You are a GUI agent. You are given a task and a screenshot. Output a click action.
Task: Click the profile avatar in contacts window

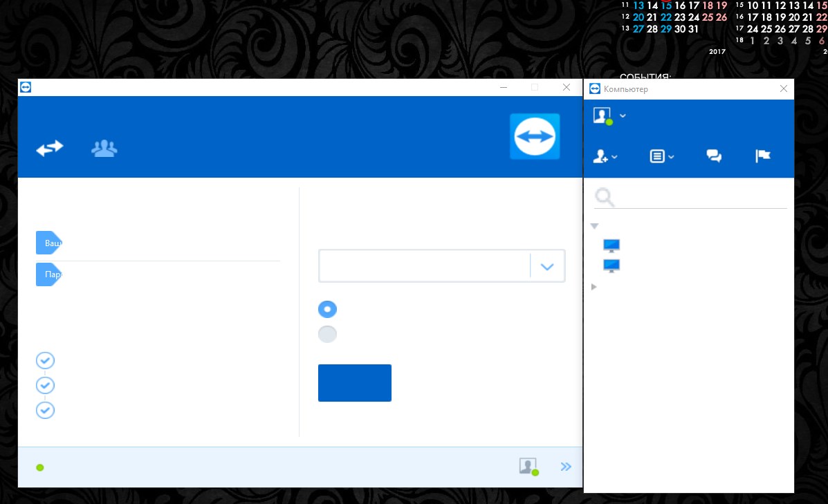point(602,115)
